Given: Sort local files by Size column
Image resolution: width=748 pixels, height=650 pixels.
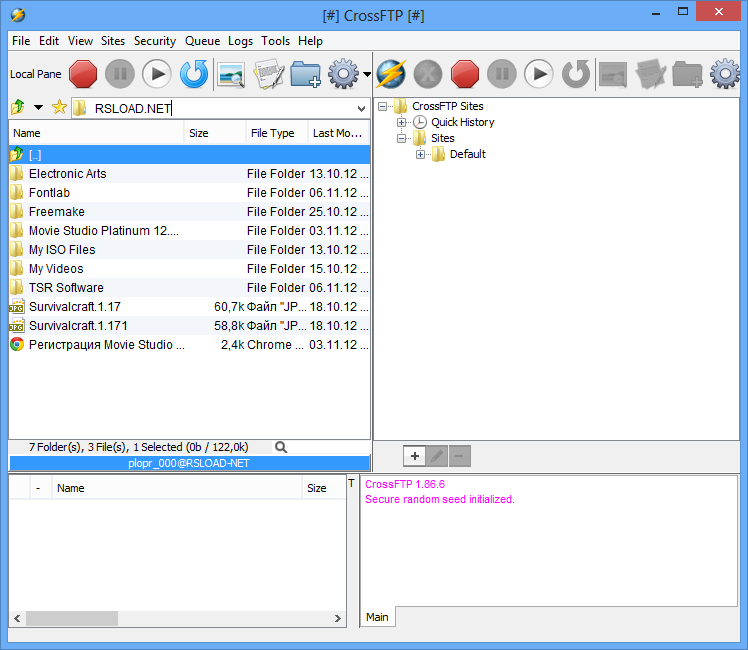Looking at the screenshot, I should point(215,133).
